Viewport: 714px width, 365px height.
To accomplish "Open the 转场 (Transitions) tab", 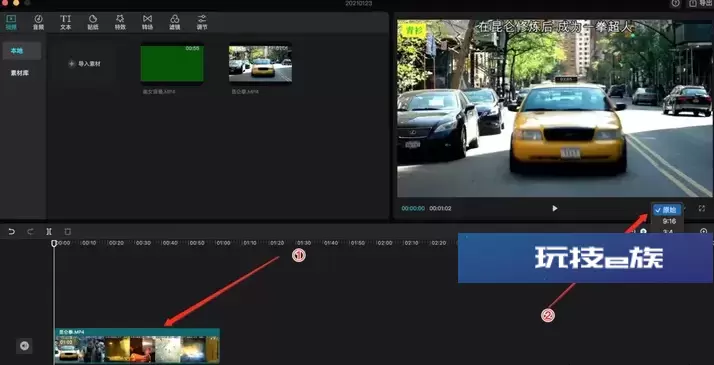I will [x=147, y=22].
